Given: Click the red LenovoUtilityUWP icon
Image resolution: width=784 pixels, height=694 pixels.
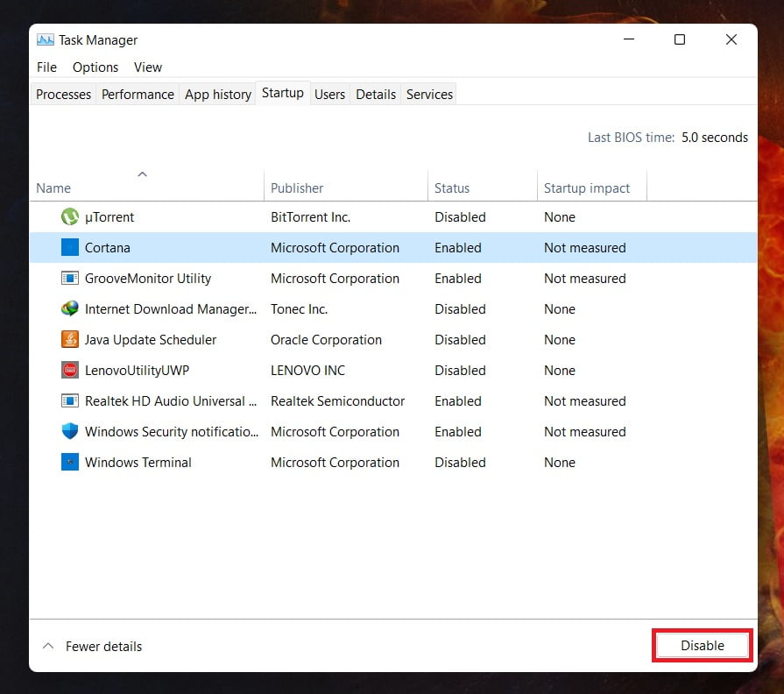Looking at the screenshot, I should coord(70,371).
